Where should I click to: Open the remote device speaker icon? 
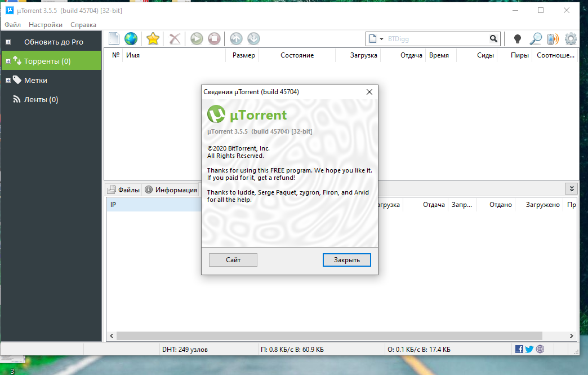click(x=553, y=38)
